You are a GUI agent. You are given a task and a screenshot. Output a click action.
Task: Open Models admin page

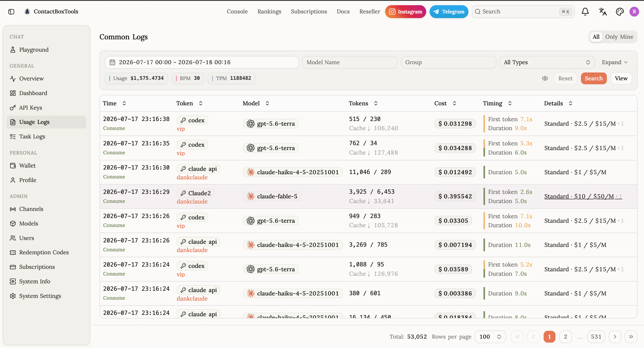click(x=47, y=223)
